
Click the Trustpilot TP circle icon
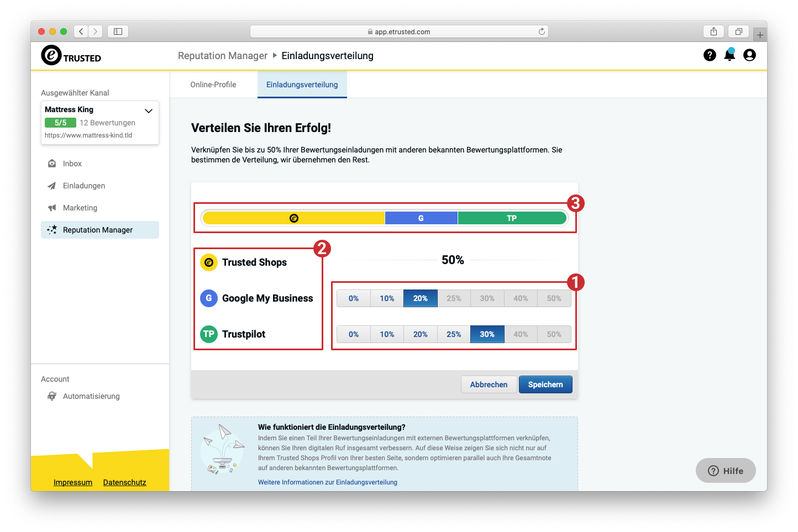[x=209, y=334]
